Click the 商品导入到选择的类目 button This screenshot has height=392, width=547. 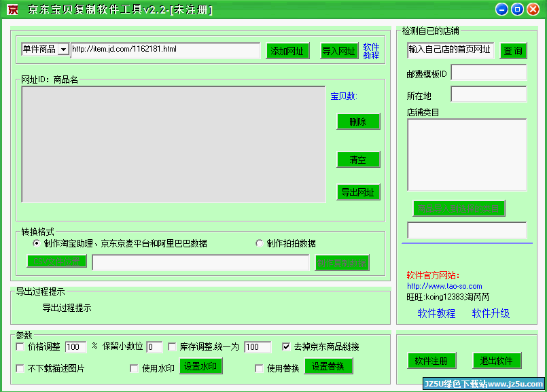pyautogui.click(x=459, y=209)
